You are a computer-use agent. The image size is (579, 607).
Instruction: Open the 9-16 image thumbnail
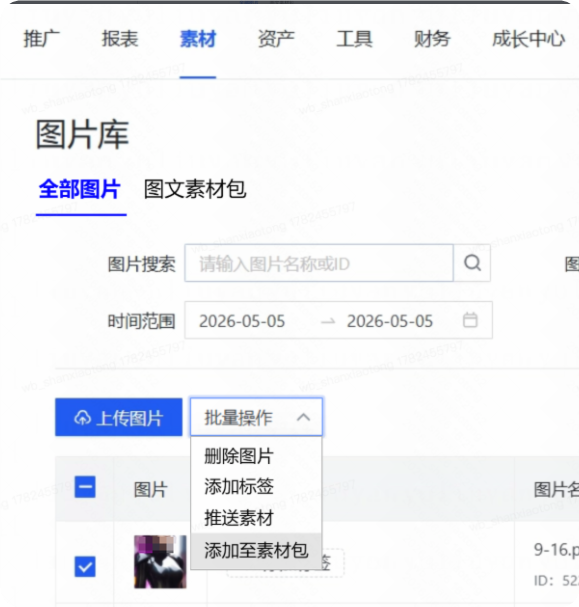coord(160,562)
